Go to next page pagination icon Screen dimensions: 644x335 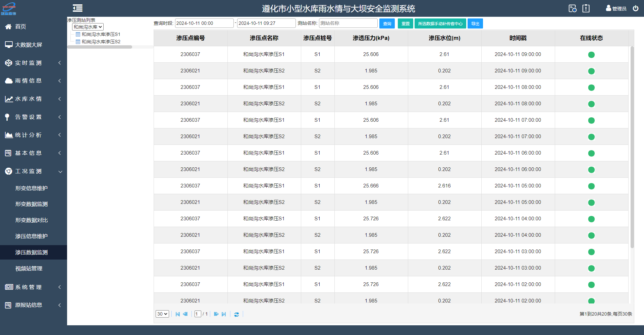[216, 314]
